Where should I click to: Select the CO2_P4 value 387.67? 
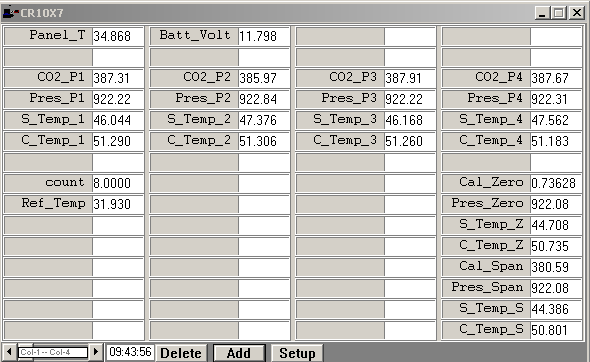(x=556, y=78)
